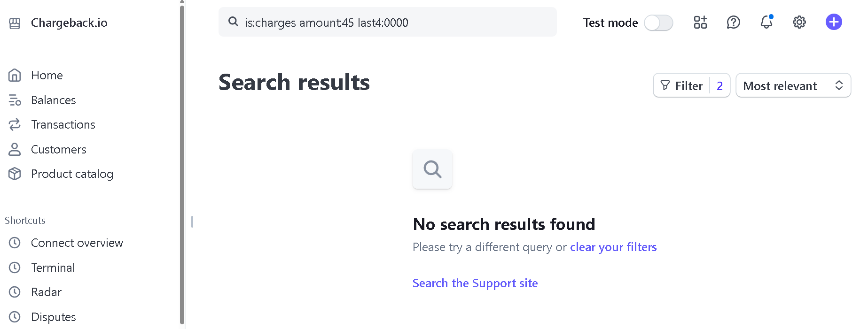The width and height of the screenshot is (868, 329).
Task: Open the help question bubble icon
Action: pyautogui.click(x=733, y=22)
